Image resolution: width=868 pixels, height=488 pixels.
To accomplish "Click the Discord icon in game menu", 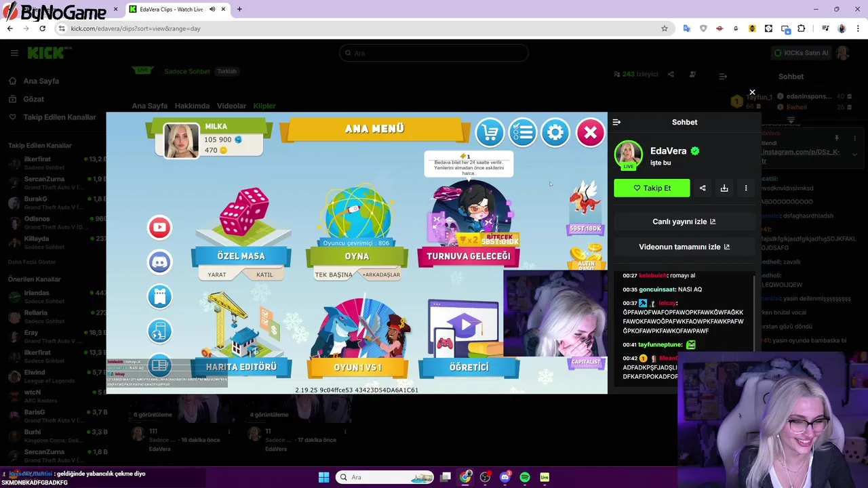I will (x=160, y=262).
